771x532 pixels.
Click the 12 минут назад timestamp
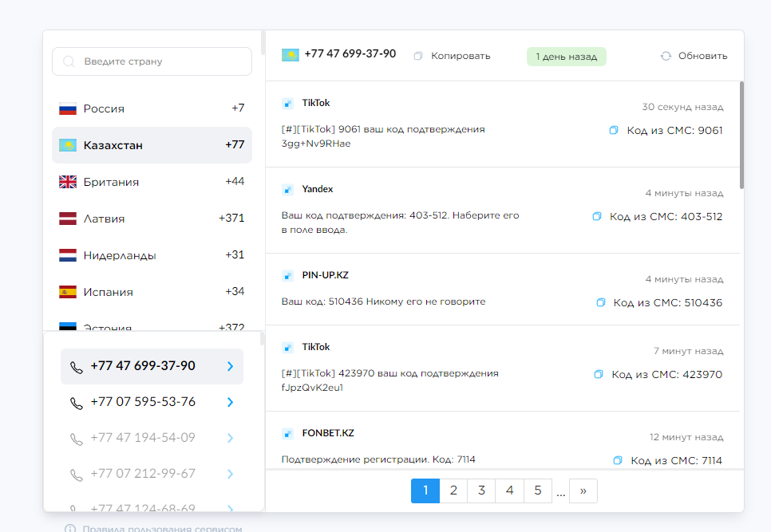coord(686,437)
